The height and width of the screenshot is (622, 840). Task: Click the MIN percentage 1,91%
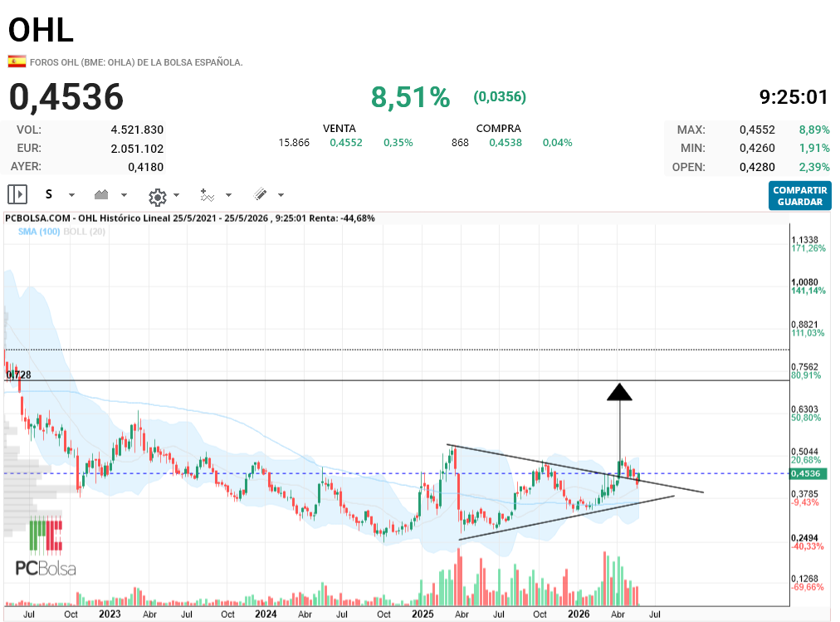(814, 148)
